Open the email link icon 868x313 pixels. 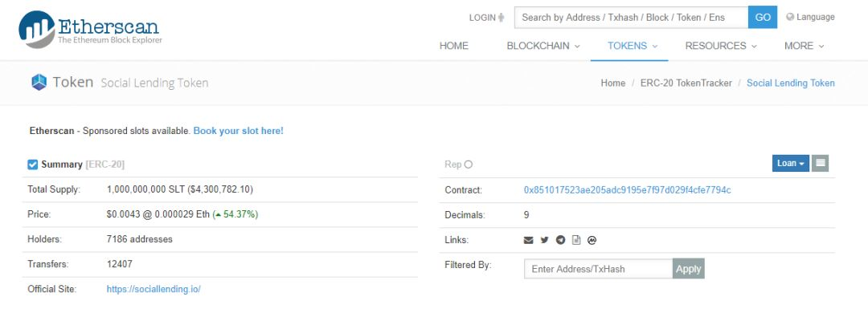coord(528,240)
